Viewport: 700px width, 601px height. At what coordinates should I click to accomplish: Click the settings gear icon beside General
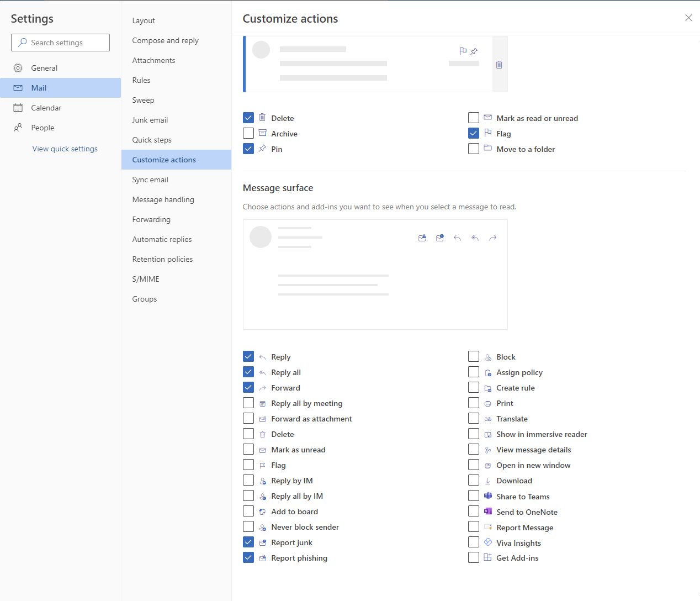[18, 67]
